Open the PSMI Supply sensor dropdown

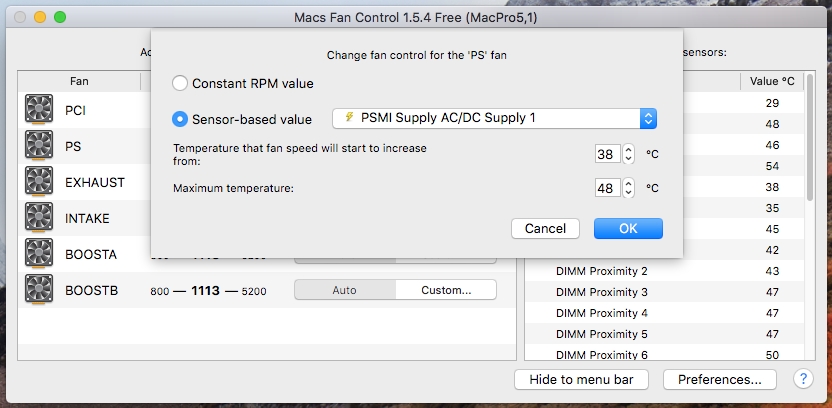click(x=495, y=118)
